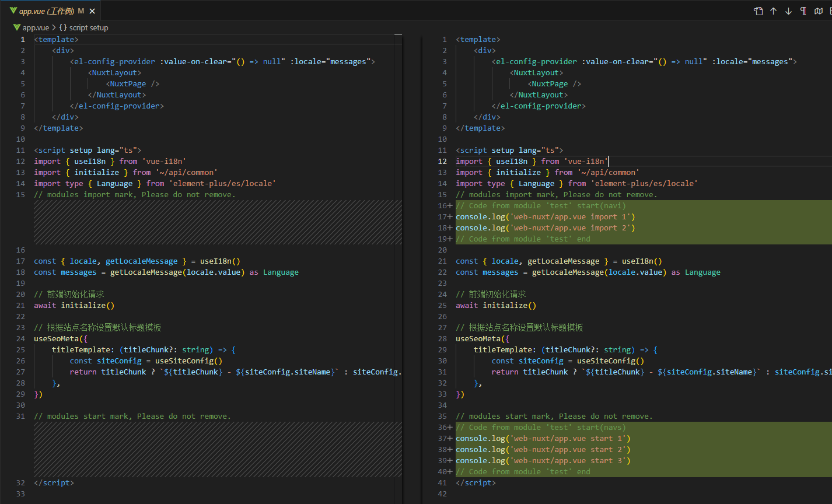Click the plus marker on line 36
The width and height of the screenshot is (832, 504).
450,428
